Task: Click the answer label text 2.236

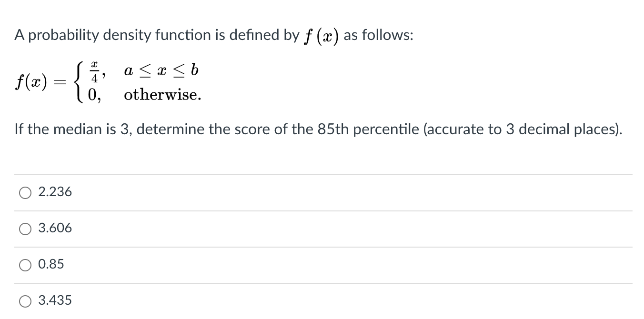Action: pos(56,192)
